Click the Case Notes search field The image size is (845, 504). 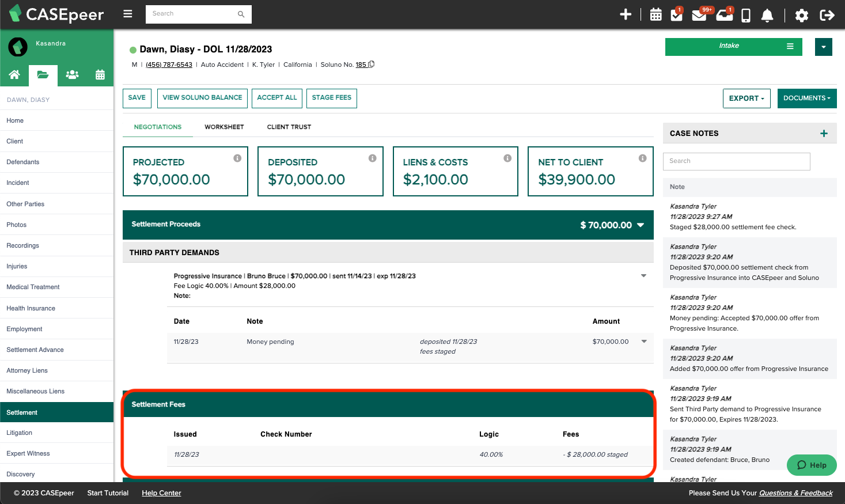[x=736, y=161]
